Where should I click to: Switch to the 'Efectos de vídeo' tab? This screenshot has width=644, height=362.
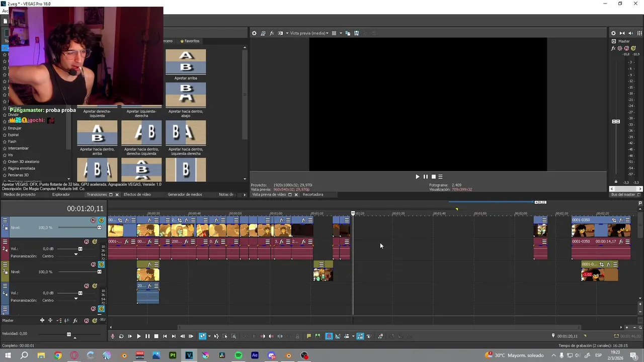click(x=137, y=195)
